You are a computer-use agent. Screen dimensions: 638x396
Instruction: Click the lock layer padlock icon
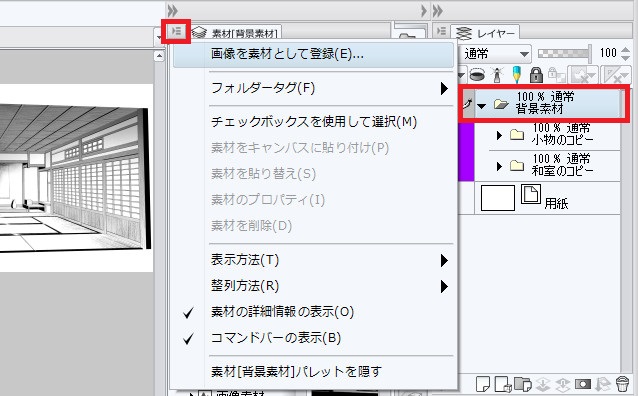pos(536,75)
